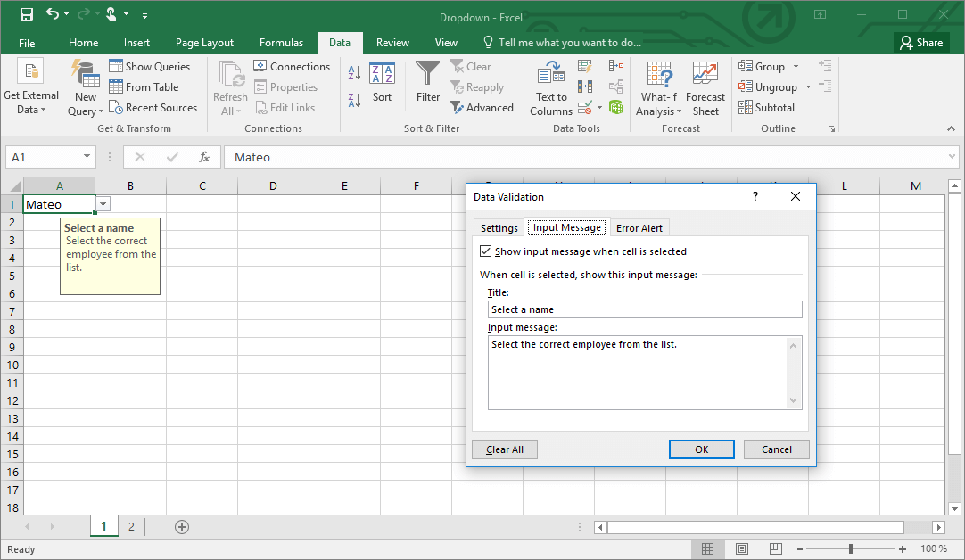Sort A to Z ascending
The height and width of the screenshot is (560, 965).
tap(354, 72)
